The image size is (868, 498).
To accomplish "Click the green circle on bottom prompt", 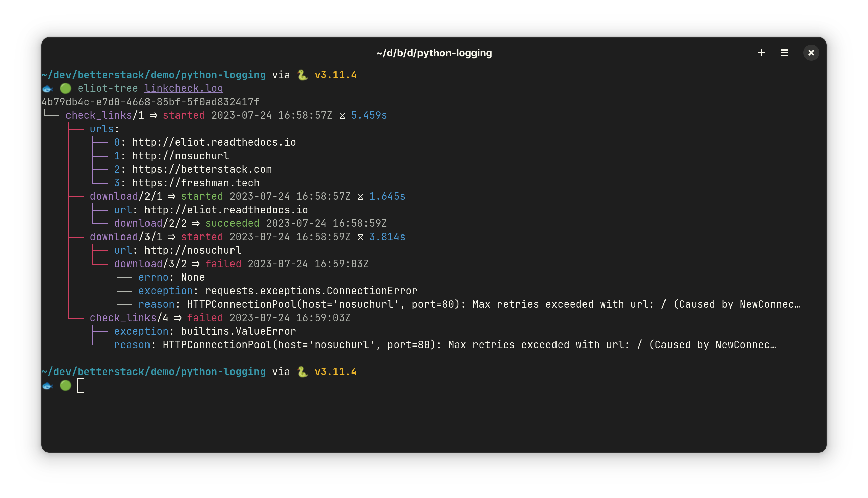I will pyautogui.click(x=65, y=385).
